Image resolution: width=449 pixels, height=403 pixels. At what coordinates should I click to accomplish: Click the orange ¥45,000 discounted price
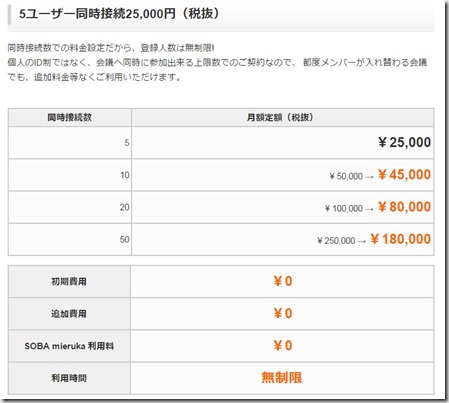point(404,175)
